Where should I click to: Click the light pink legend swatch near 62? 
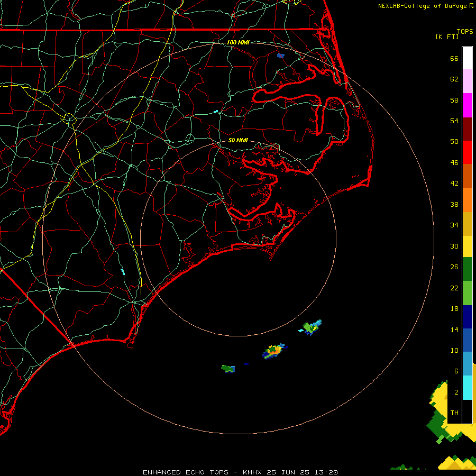pos(467,81)
